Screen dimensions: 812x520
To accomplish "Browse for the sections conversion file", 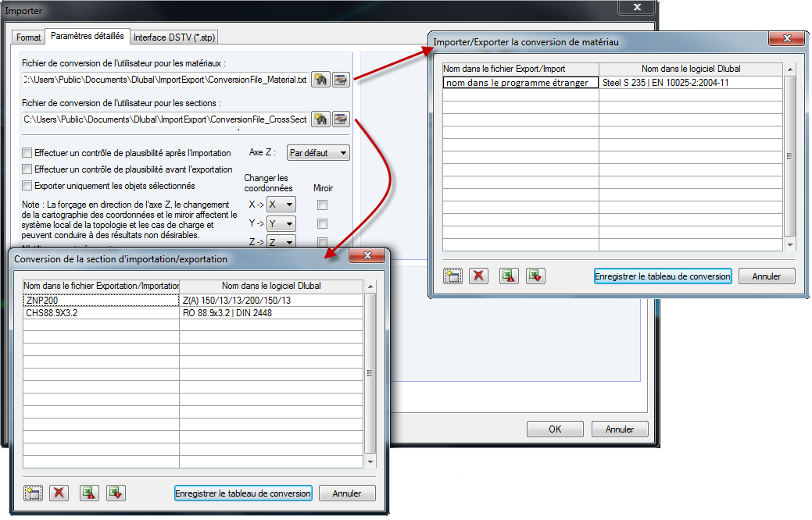I will click(x=320, y=119).
